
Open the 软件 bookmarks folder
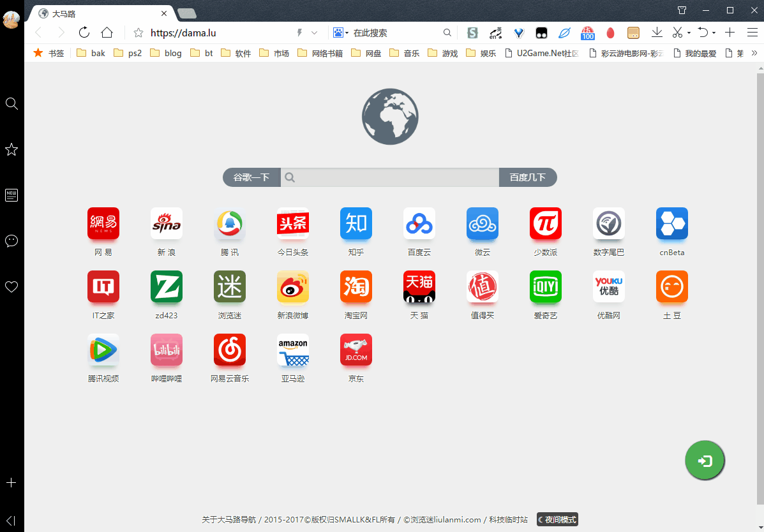236,53
